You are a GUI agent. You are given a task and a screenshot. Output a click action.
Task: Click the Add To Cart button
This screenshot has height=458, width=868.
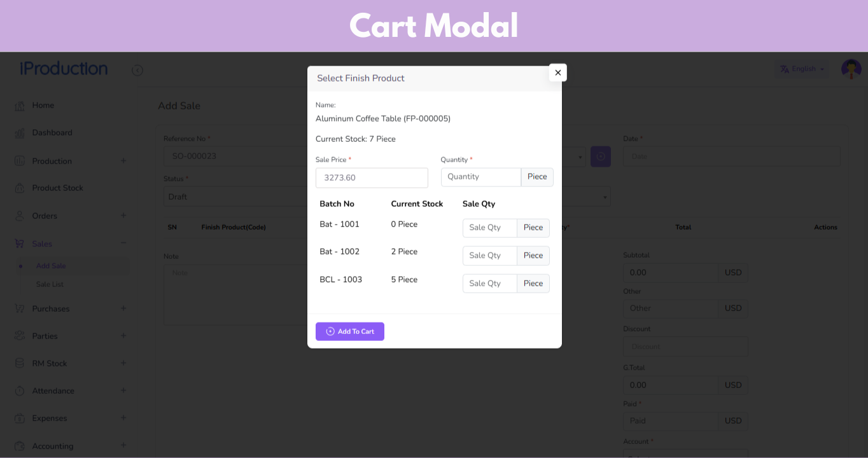(350, 331)
